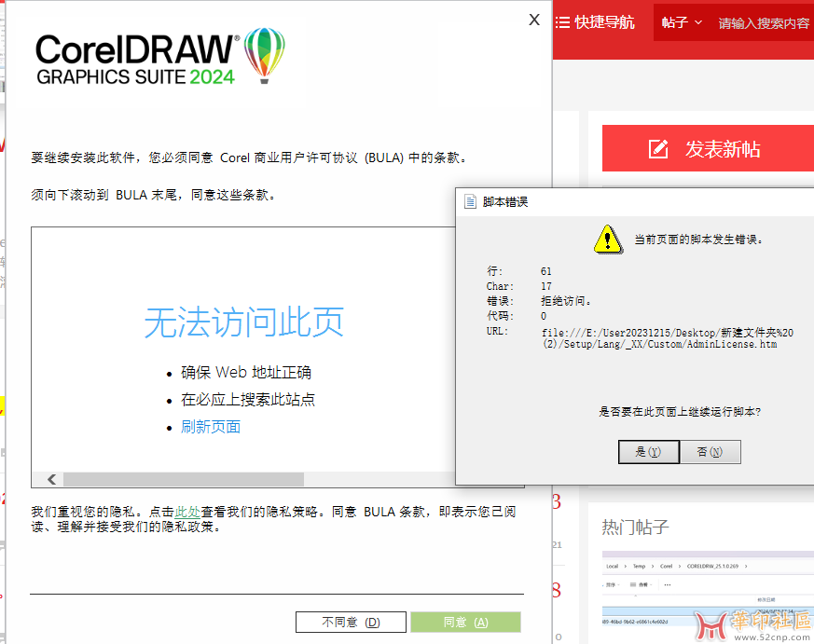Click the AdminLicense.htm URL text in the dialog

tap(667, 337)
